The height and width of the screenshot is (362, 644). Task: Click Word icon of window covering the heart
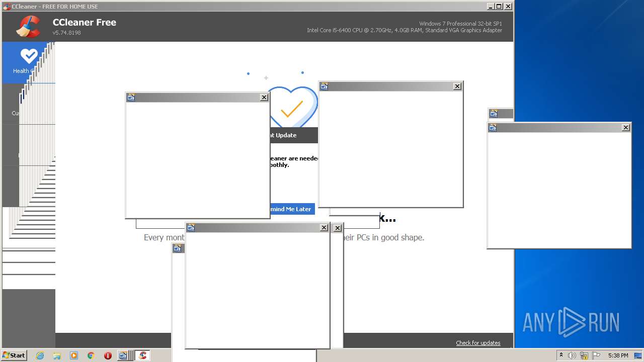pos(131,98)
